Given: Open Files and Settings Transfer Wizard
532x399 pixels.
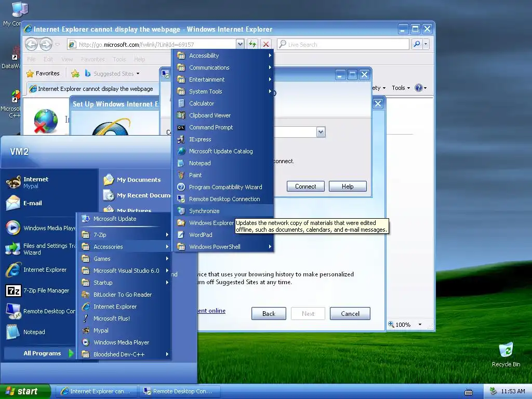Looking at the screenshot, I should click(40, 249).
